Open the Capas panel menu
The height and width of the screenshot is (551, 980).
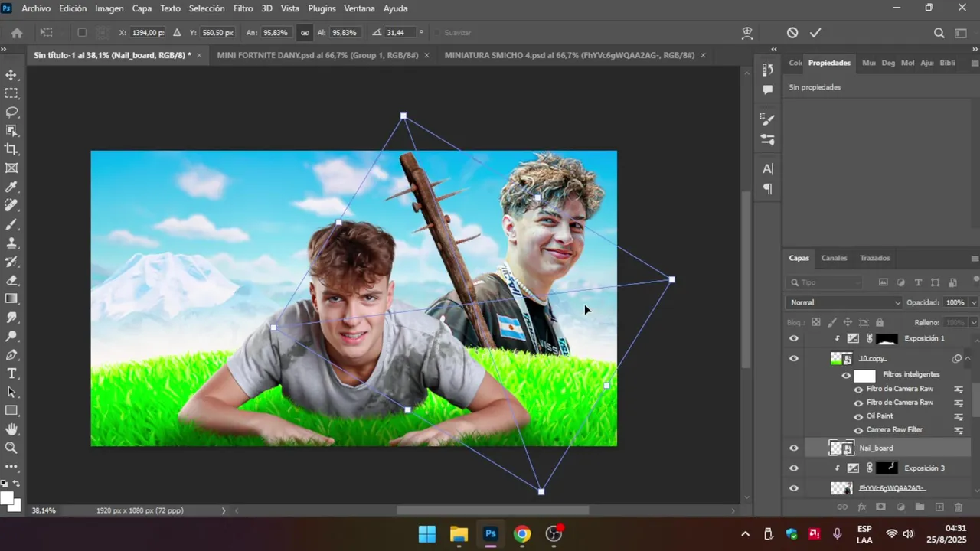coord(974,259)
